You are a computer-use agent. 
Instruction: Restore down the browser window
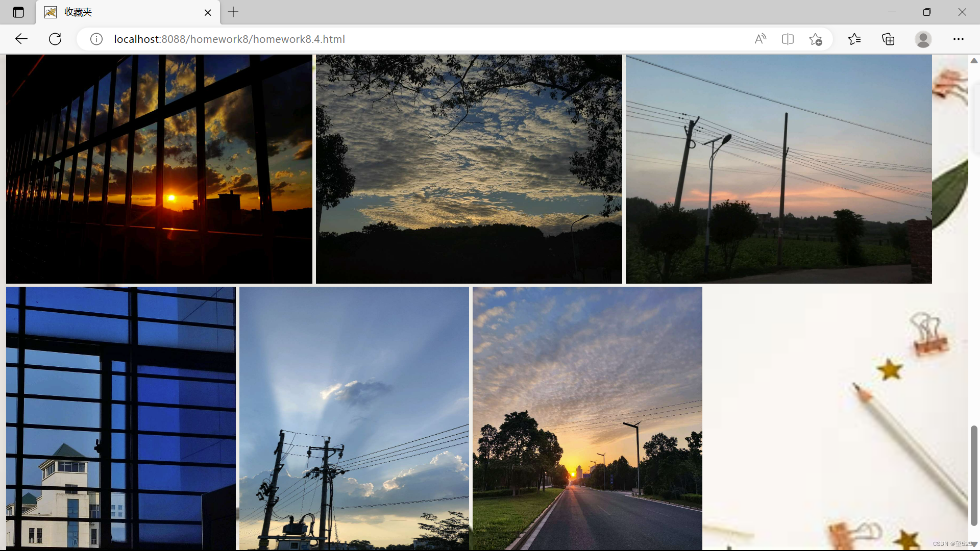tap(927, 12)
